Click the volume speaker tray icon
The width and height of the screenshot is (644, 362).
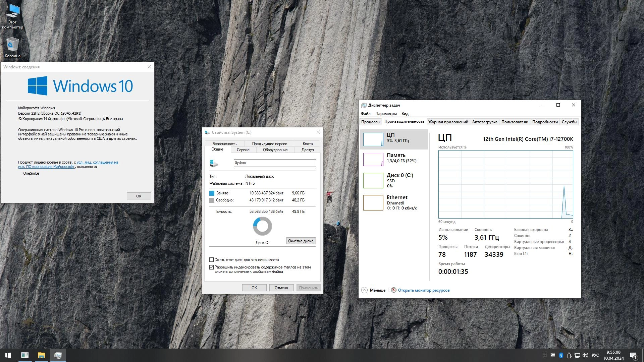(585, 355)
